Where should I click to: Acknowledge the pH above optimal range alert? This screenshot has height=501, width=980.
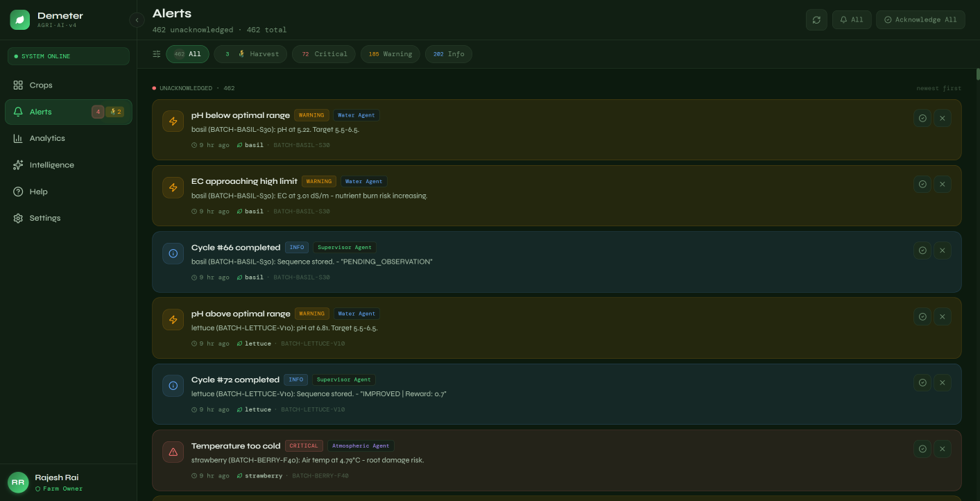(922, 316)
